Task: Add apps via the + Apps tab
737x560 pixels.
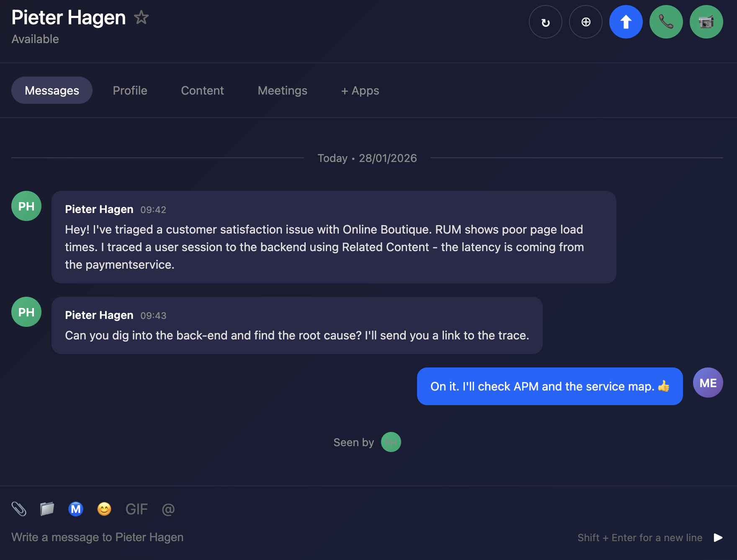Action: [360, 90]
